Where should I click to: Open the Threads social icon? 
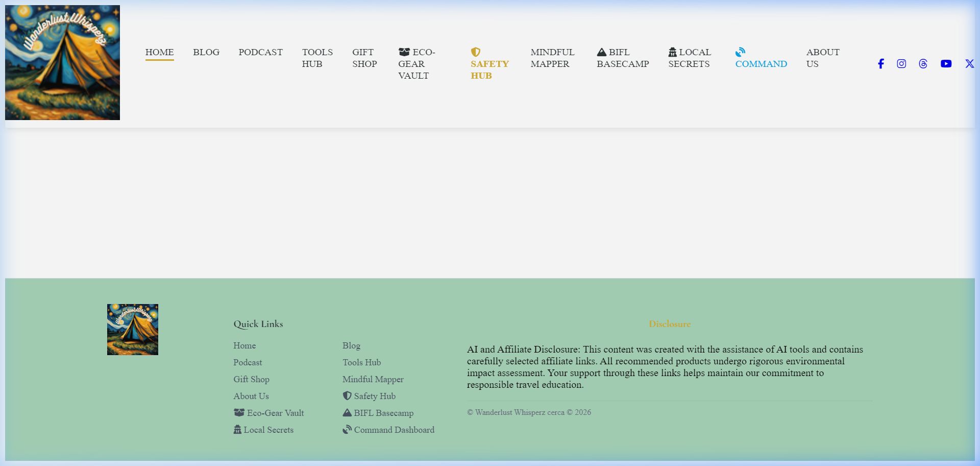pos(923,64)
